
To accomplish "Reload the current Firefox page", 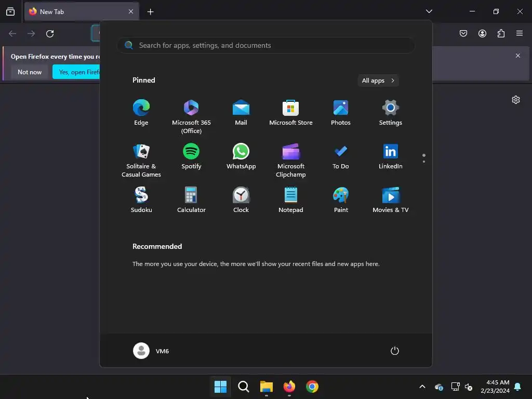I will tap(50, 34).
